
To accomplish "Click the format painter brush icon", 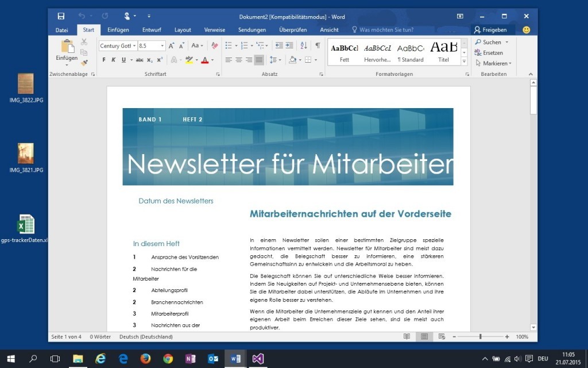I will click(x=84, y=63).
